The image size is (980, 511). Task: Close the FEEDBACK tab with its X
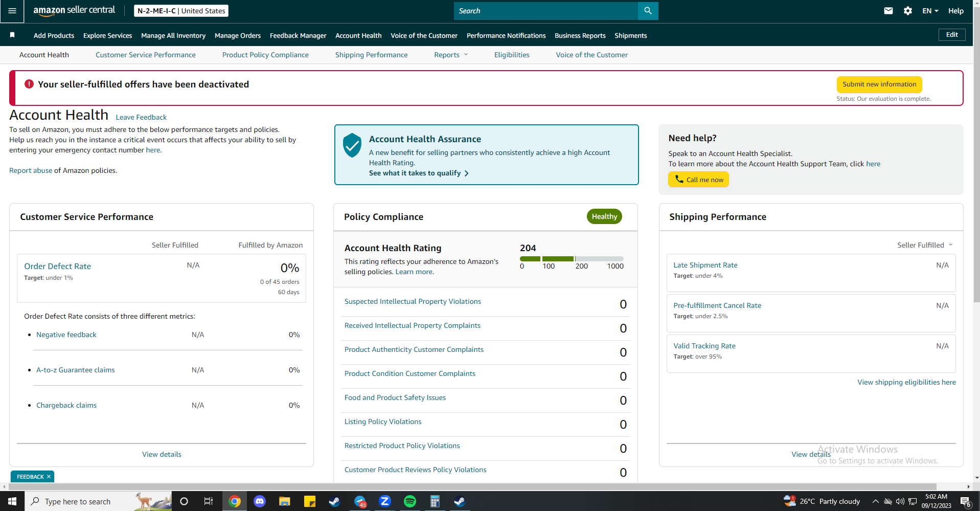tap(49, 477)
